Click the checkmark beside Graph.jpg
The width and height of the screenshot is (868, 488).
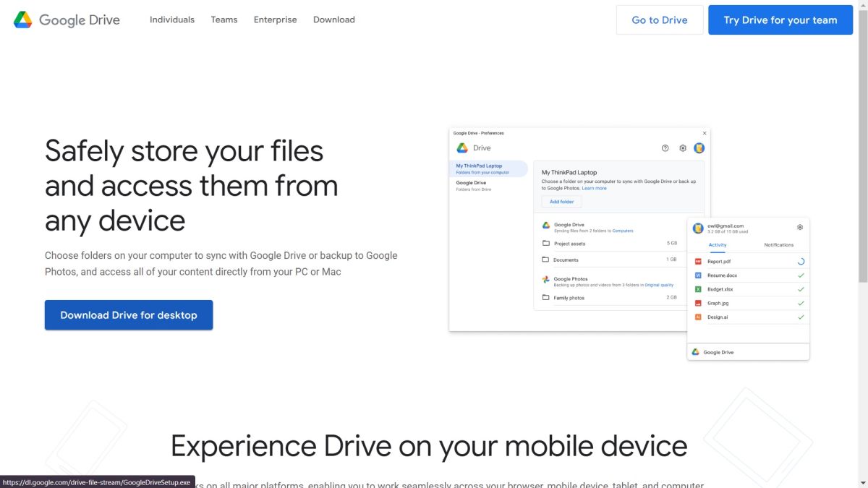[x=800, y=303]
